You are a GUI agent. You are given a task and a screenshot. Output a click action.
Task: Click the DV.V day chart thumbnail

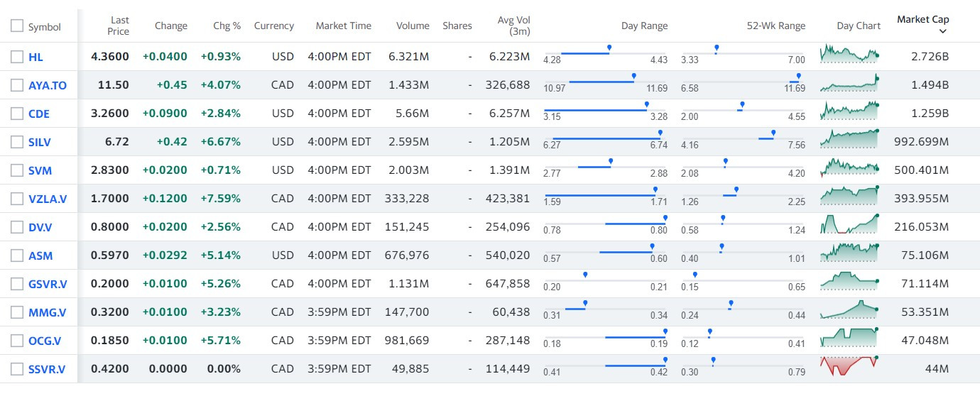pyautogui.click(x=849, y=226)
